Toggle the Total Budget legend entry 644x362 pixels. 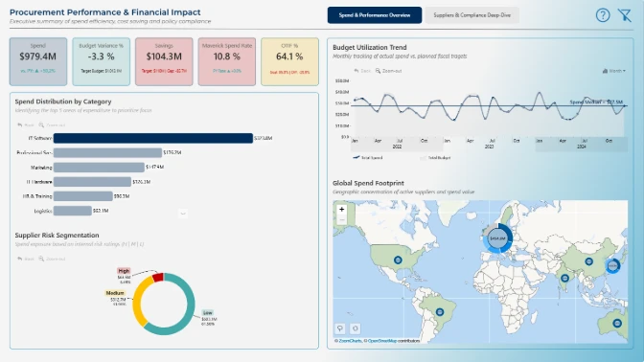tap(435, 158)
